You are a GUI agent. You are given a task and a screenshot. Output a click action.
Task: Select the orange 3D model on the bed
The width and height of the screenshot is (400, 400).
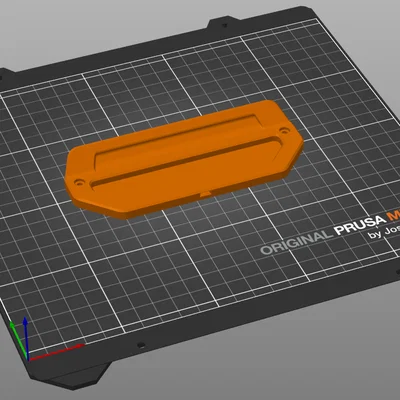pos(184,159)
